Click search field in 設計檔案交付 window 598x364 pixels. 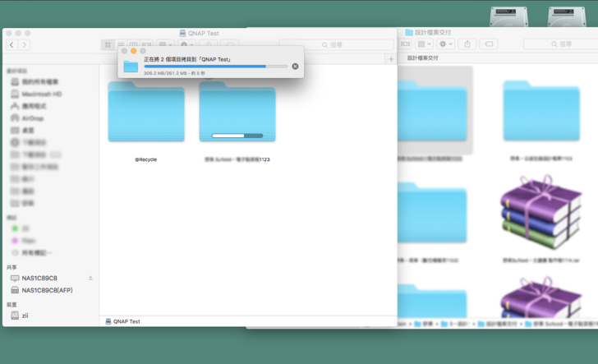[561, 44]
